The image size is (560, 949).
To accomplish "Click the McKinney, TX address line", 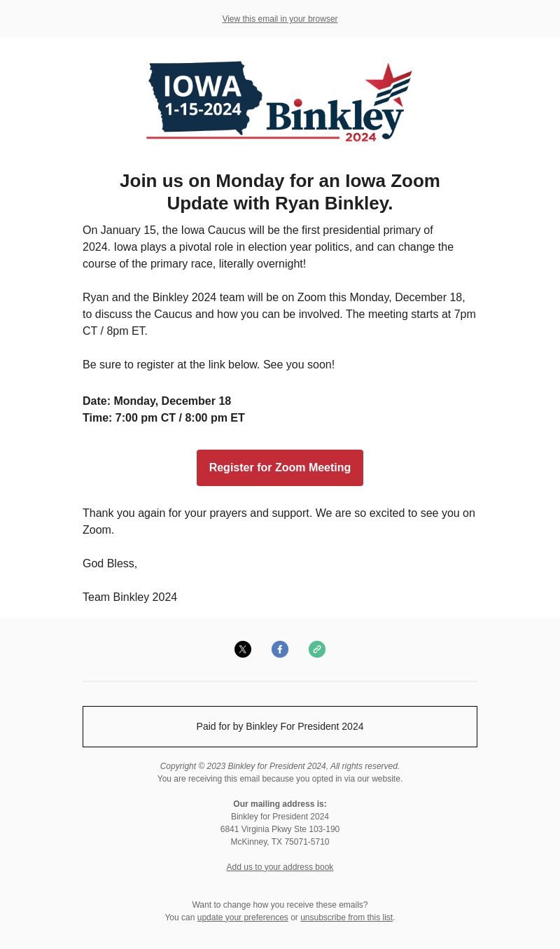I will click(280, 842).
